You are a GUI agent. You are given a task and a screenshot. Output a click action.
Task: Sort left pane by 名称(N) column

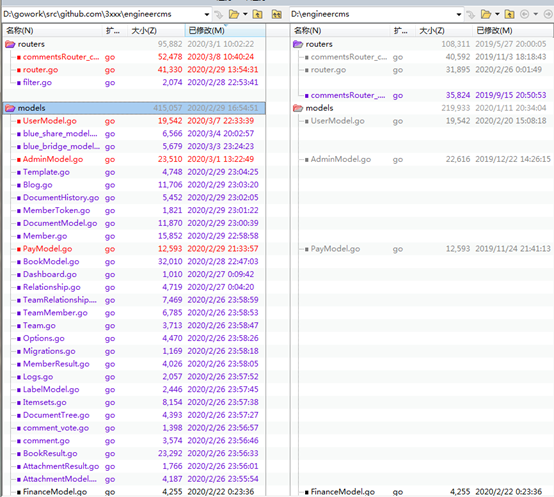(x=52, y=30)
